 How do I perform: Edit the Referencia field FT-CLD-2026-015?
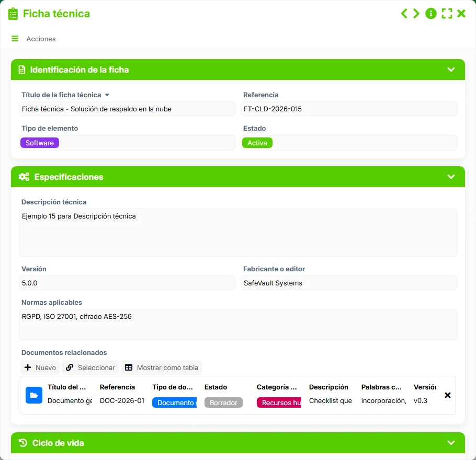pos(348,109)
